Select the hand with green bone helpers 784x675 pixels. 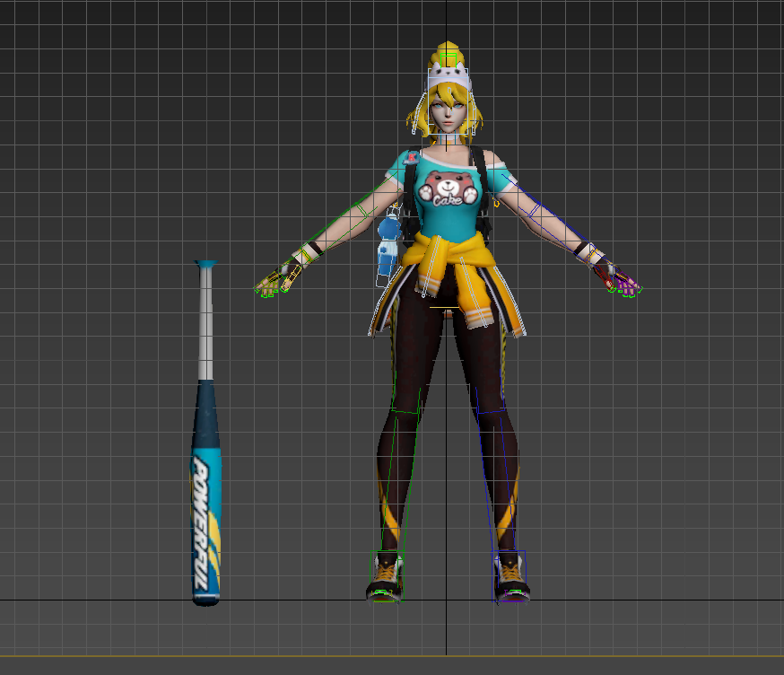(270, 285)
